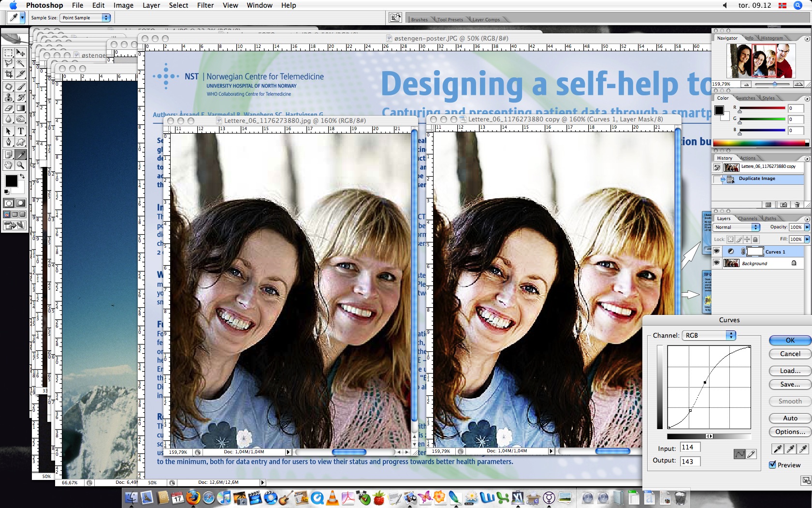The width and height of the screenshot is (812, 508).
Task: Switch to the Actions tab
Action: click(x=748, y=158)
